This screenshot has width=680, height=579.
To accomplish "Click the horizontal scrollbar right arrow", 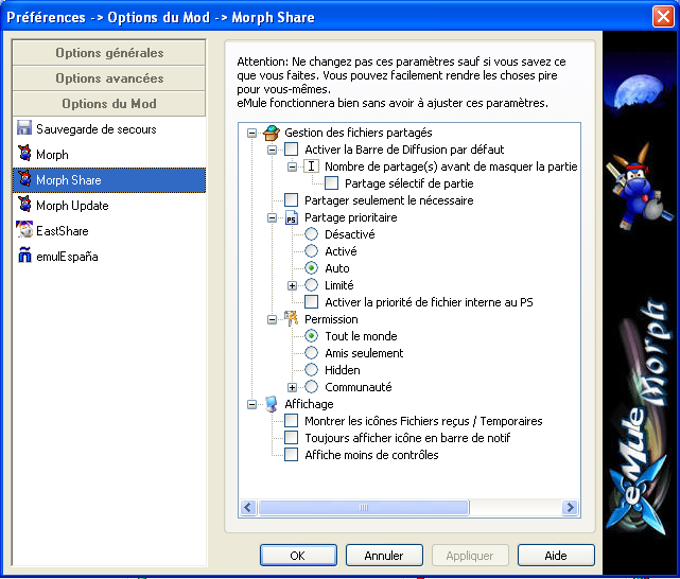I will point(570,507).
